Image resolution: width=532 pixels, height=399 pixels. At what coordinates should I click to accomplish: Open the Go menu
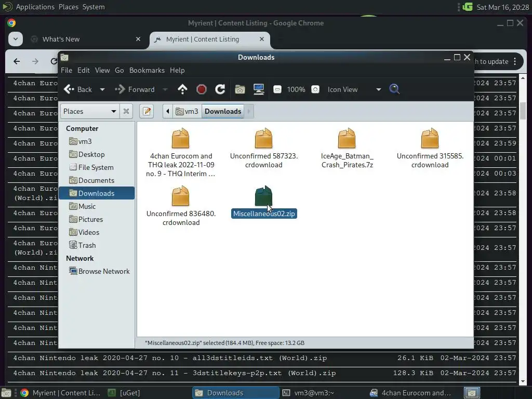tap(119, 70)
